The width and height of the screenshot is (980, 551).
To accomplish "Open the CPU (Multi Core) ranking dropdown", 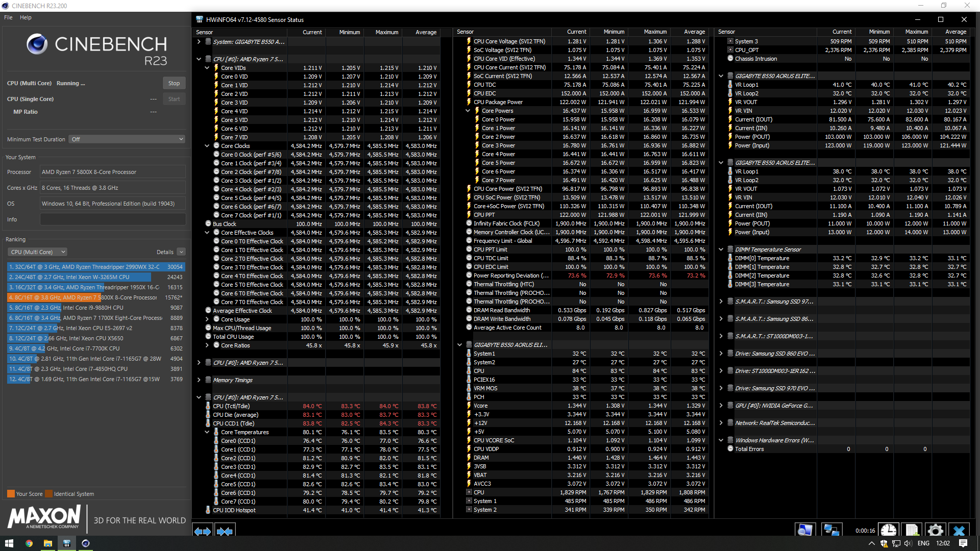I will tap(38, 252).
